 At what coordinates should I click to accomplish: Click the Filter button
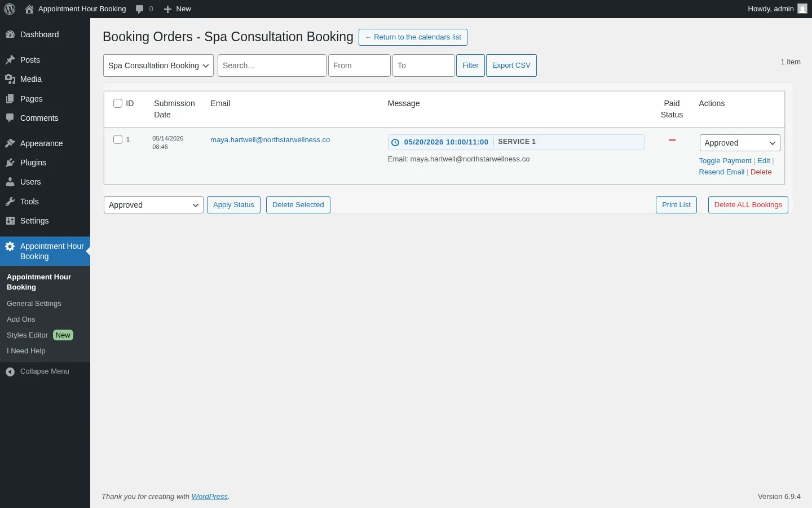coord(470,65)
